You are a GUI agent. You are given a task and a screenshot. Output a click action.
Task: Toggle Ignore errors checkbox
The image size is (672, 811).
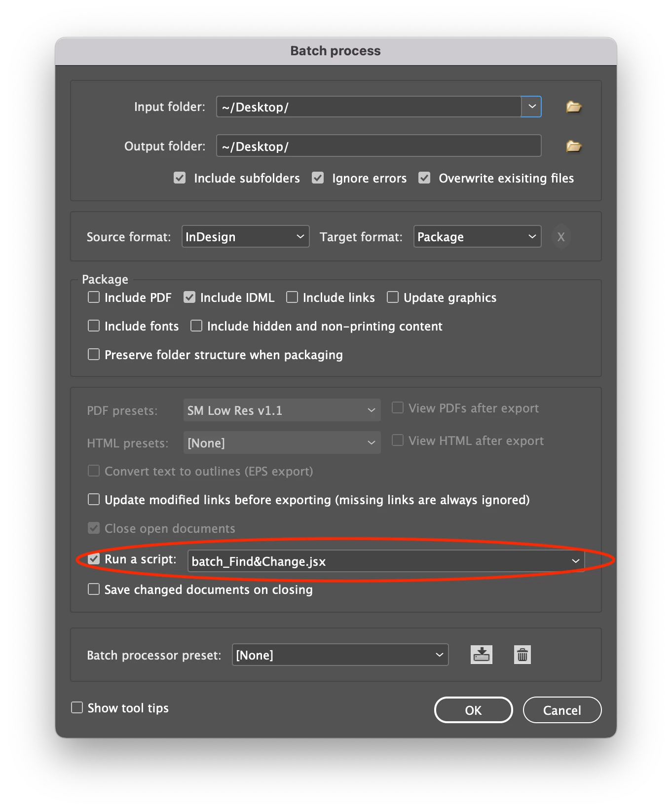click(x=318, y=178)
